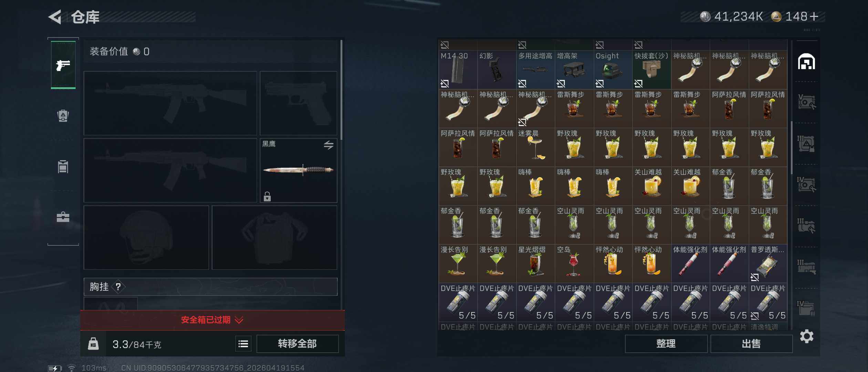This screenshot has width=868, height=372.
Task: Click the Sell button
Action: click(x=751, y=343)
